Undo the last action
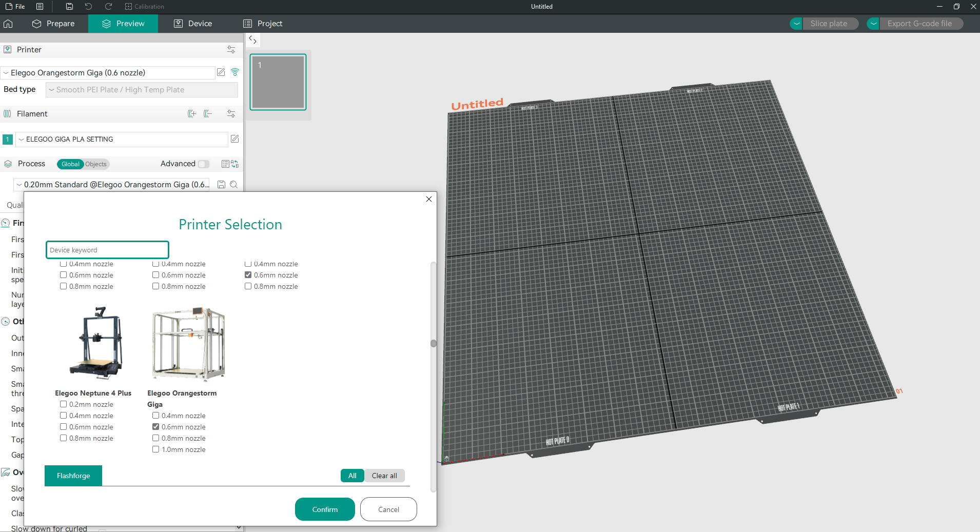This screenshot has height=532, width=980. point(88,6)
